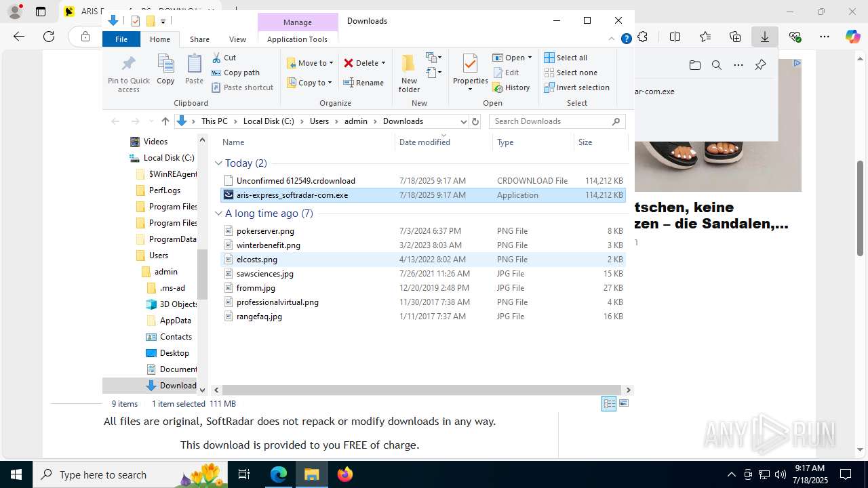Open the Easy access dropdown icon
868x488 pixels.
tap(434, 73)
